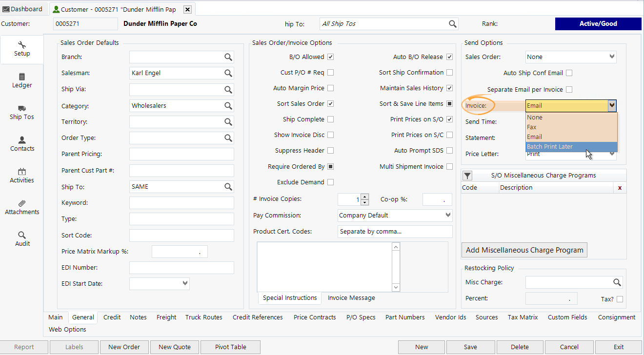Increase invoice copies with the up stepper
644x355 pixels.
[365, 197]
